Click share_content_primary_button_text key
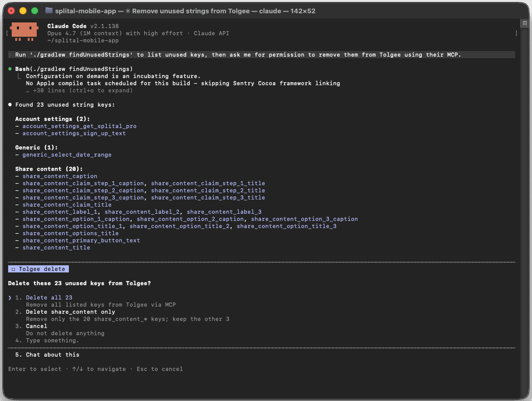 point(81,240)
